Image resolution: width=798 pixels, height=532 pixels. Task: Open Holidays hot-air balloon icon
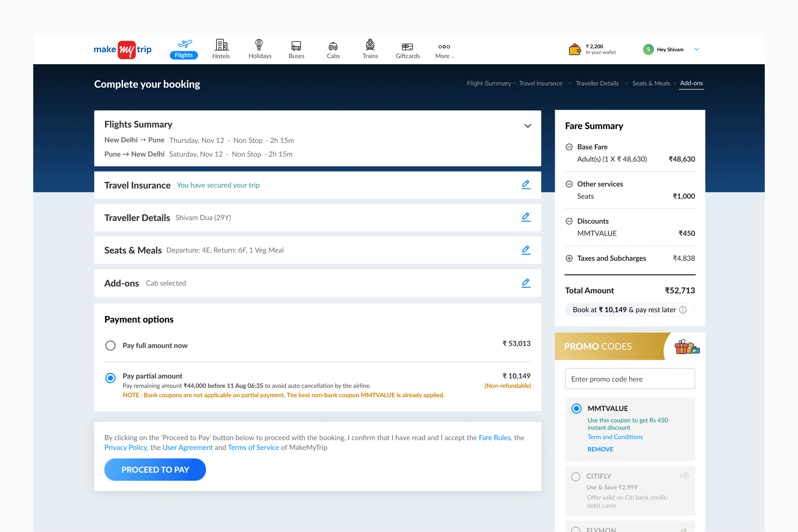tap(259, 45)
